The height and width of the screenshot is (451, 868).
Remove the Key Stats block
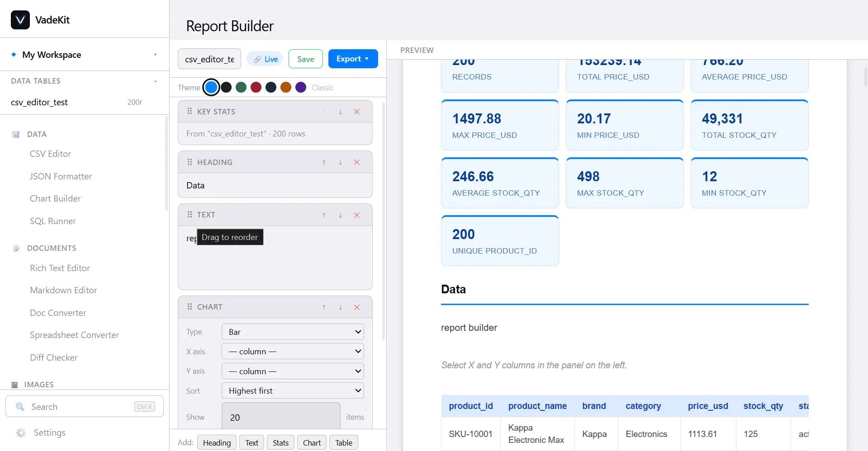(357, 112)
